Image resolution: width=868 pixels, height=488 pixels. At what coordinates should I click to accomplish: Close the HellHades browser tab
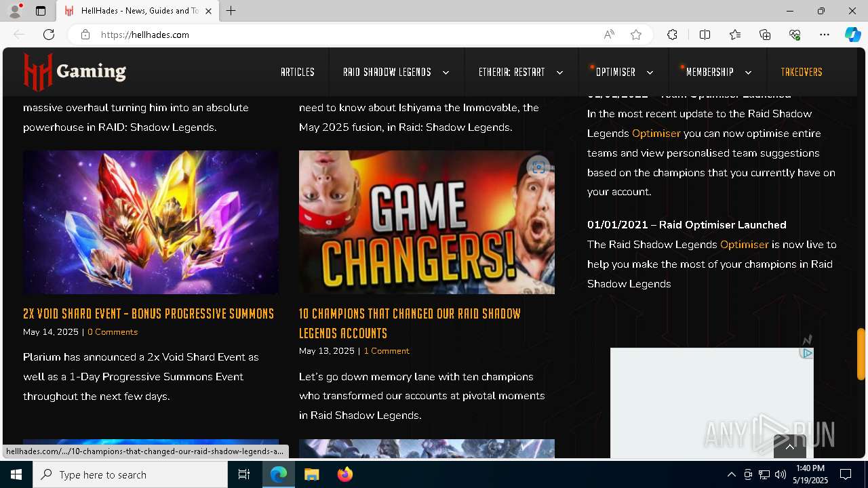point(208,11)
